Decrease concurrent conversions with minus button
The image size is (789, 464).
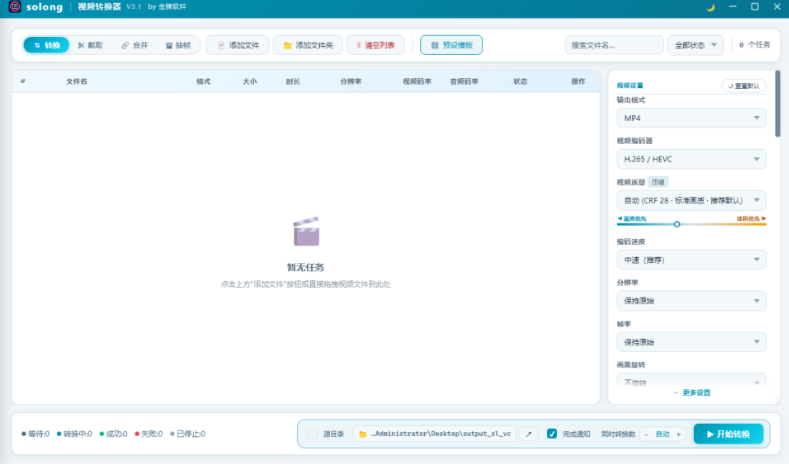pos(646,434)
